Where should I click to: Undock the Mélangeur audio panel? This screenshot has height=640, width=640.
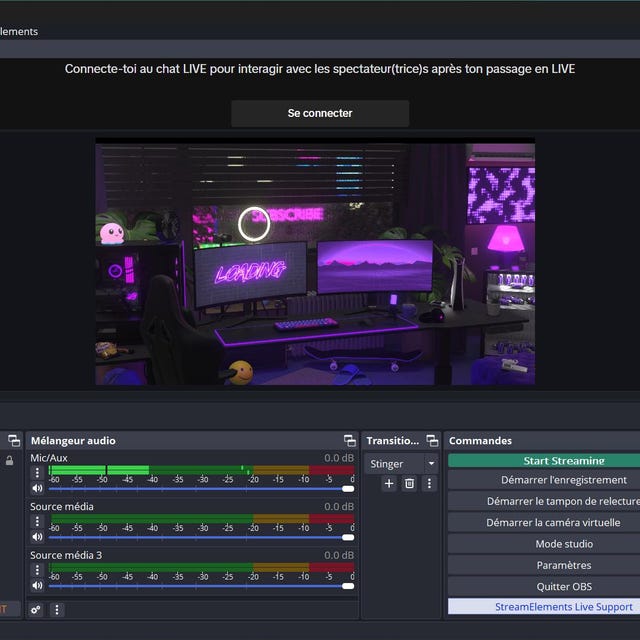click(x=350, y=441)
